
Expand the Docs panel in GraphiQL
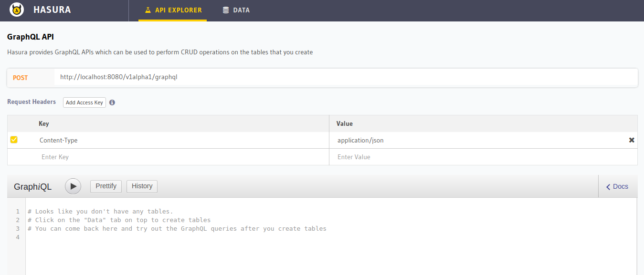pyautogui.click(x=617, y=186)
